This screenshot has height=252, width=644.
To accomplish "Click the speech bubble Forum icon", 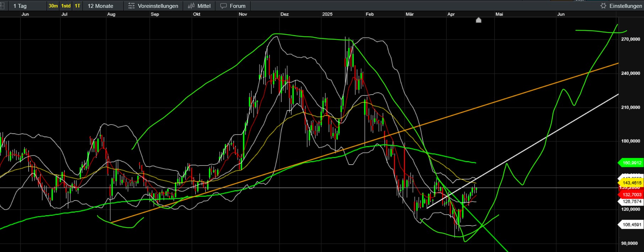I will pos(224,6).
